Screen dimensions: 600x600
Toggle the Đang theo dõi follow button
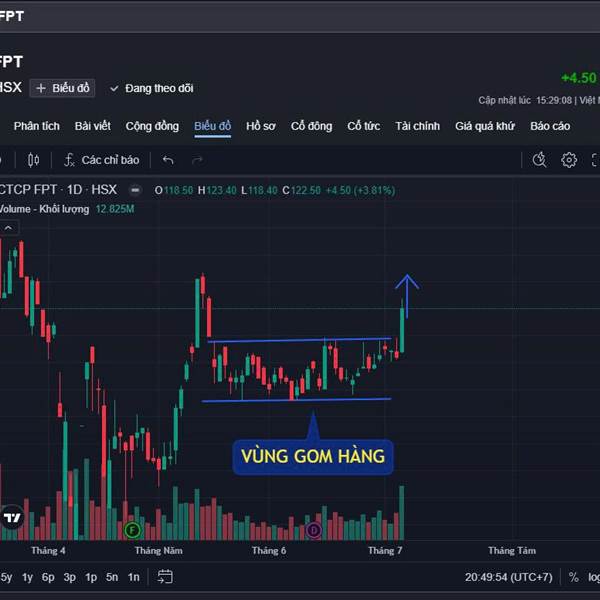(152, 88)
